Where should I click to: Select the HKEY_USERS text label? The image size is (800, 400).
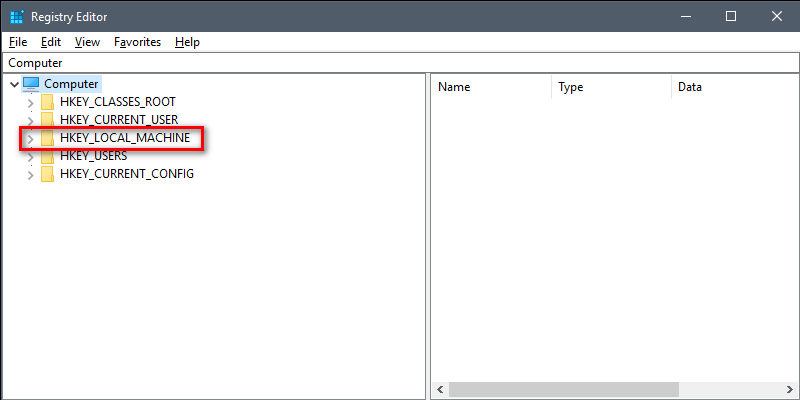click(x=93, y=156)
